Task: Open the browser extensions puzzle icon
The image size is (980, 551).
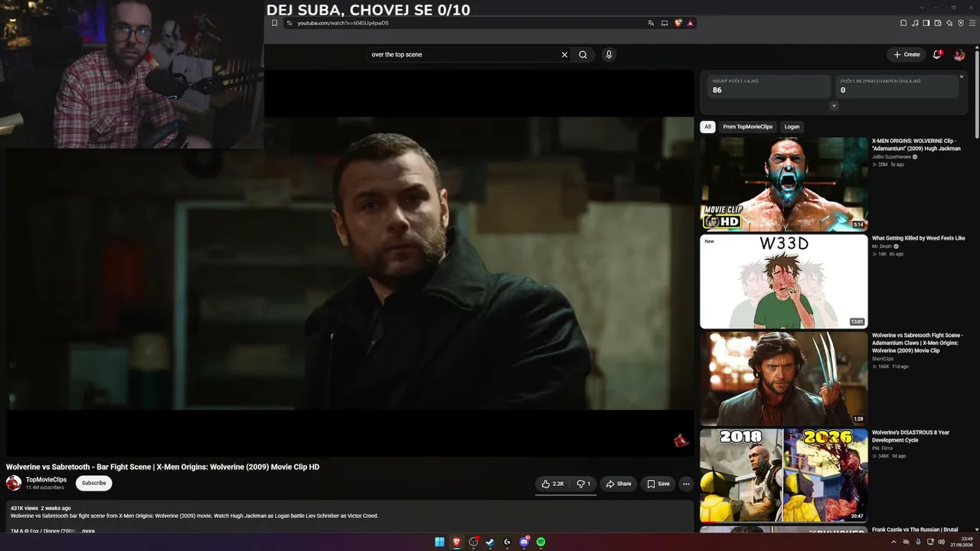Action: pos(903,23)
